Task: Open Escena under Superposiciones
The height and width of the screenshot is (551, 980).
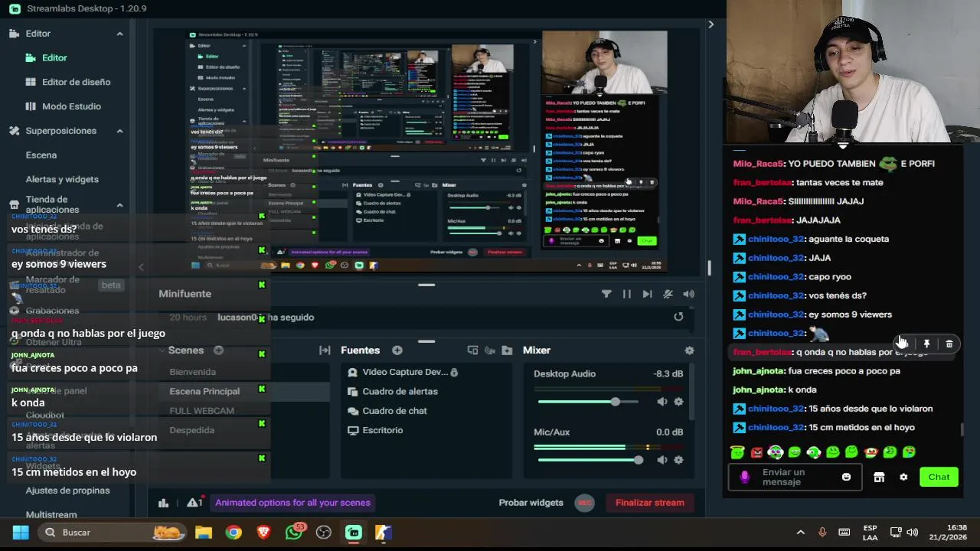Action: pyautogui.click(x=41, y=155)
